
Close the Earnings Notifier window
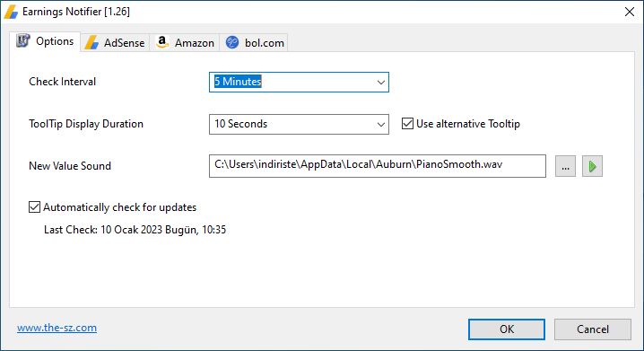630,12
